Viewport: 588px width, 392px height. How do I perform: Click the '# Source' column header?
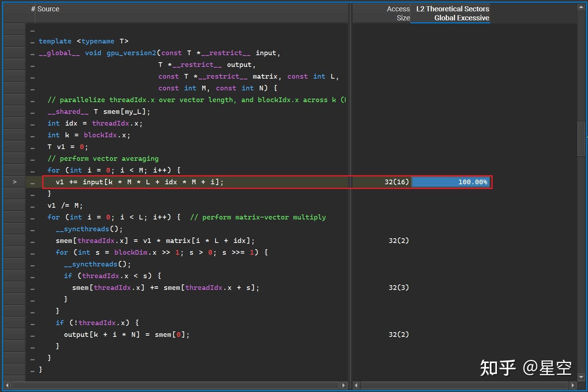pos(46,9)
